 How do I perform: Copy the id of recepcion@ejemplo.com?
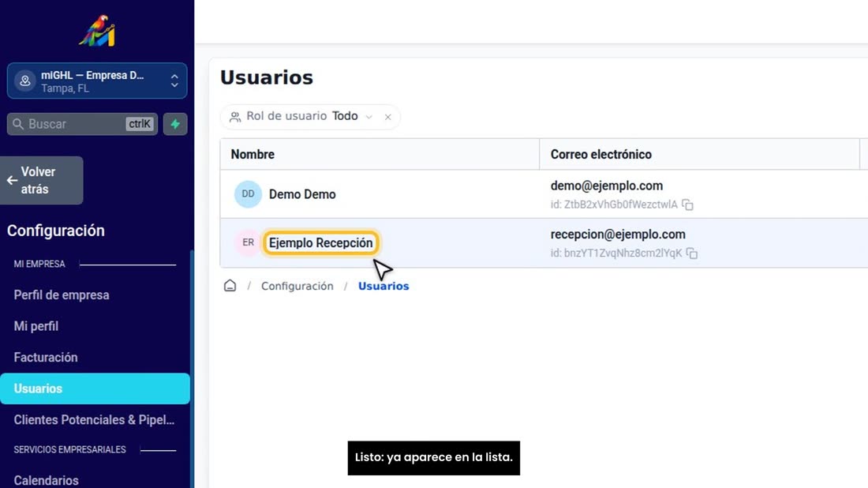[692, 253]
